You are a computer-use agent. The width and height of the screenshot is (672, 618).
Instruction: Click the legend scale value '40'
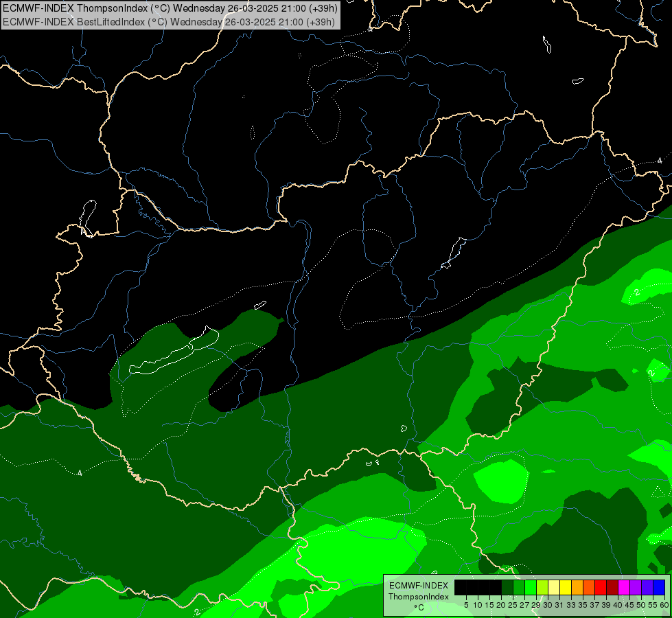pos(618,605)
